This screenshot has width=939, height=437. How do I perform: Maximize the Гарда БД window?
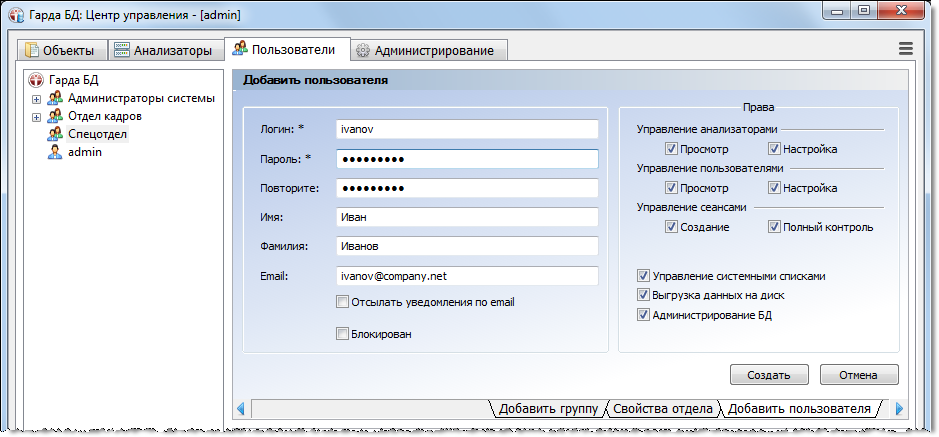click(x=863, y=11)
